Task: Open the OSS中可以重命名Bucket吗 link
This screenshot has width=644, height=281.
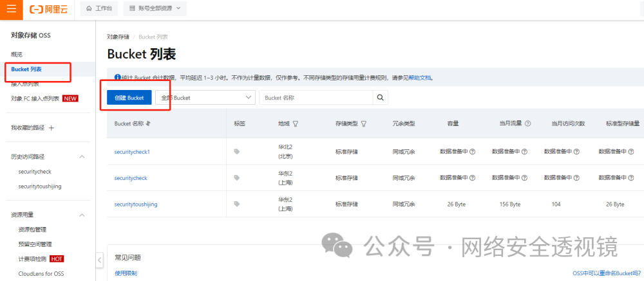Action: [607, 273]
